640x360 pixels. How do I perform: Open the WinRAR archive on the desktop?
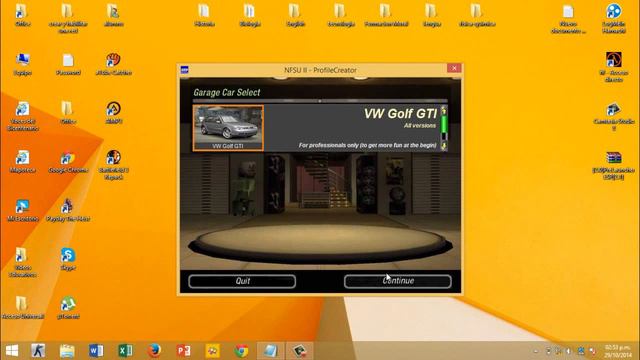(x=613, y=165)
